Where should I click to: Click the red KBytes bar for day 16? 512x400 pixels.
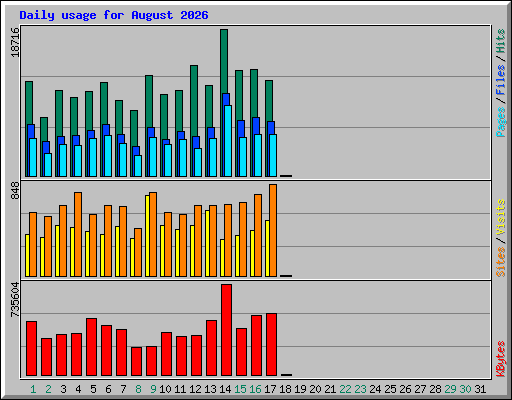coord(256,346)
